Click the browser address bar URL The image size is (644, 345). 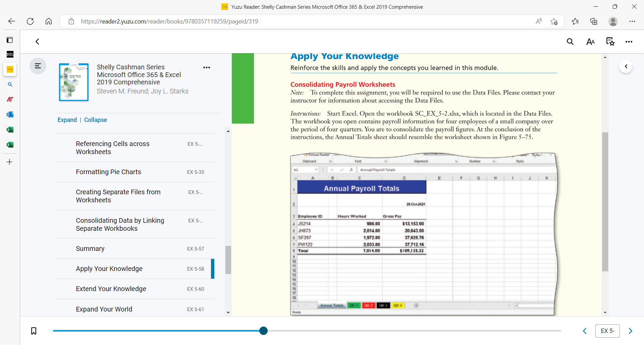click(169, 21)
